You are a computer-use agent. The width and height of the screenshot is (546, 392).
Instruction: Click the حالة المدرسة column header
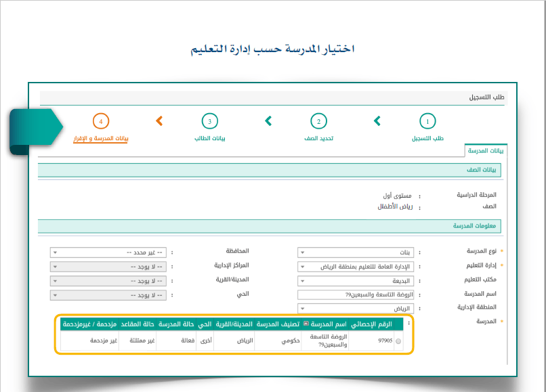176,324
